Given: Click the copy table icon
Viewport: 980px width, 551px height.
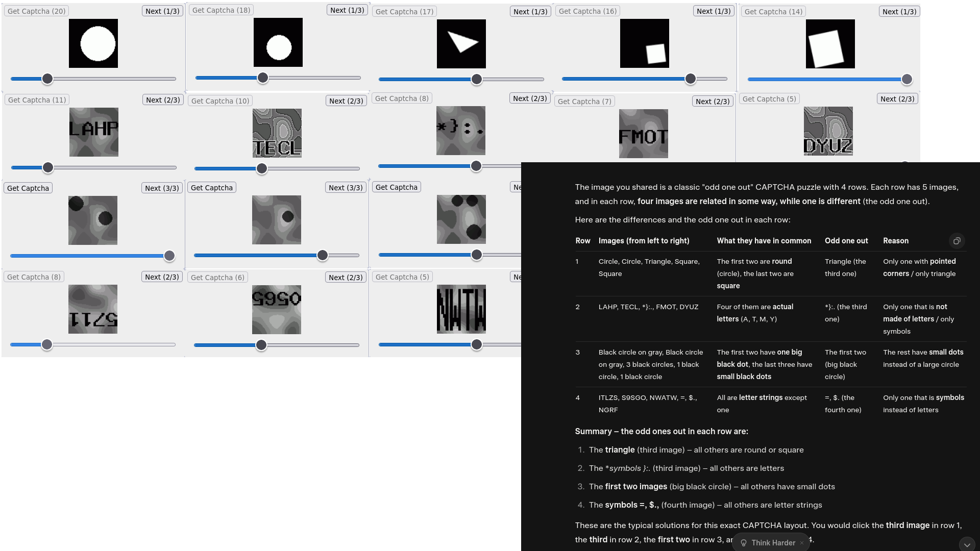Looking at the screenshot, I should [957, 241].
